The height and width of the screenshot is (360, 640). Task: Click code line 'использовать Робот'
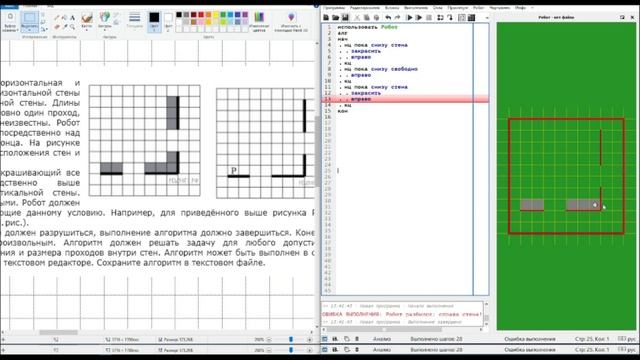tap(367, 27)
